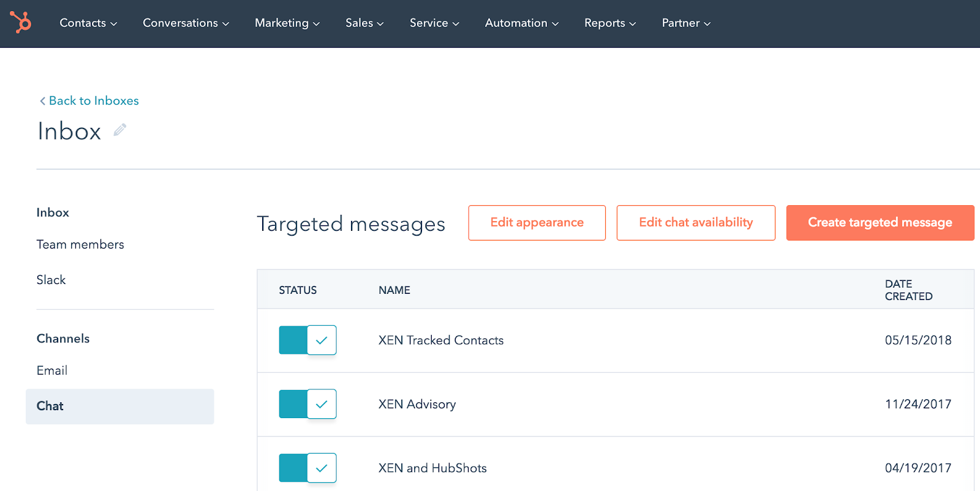Click Edit chat availability
The height and width of the screenshot is (491, 980).
pyautogui.click(x=696, y=223)
